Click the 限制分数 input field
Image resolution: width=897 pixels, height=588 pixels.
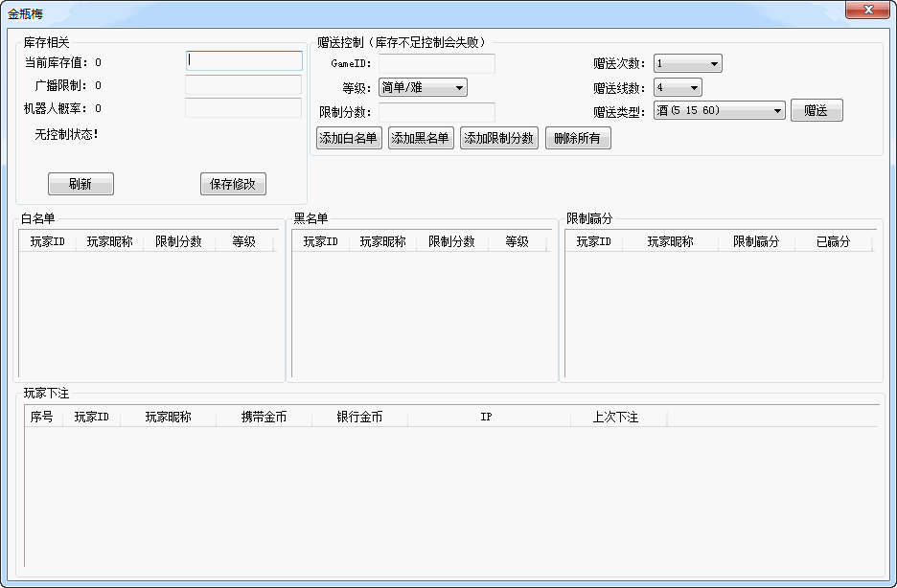[437, 110]
